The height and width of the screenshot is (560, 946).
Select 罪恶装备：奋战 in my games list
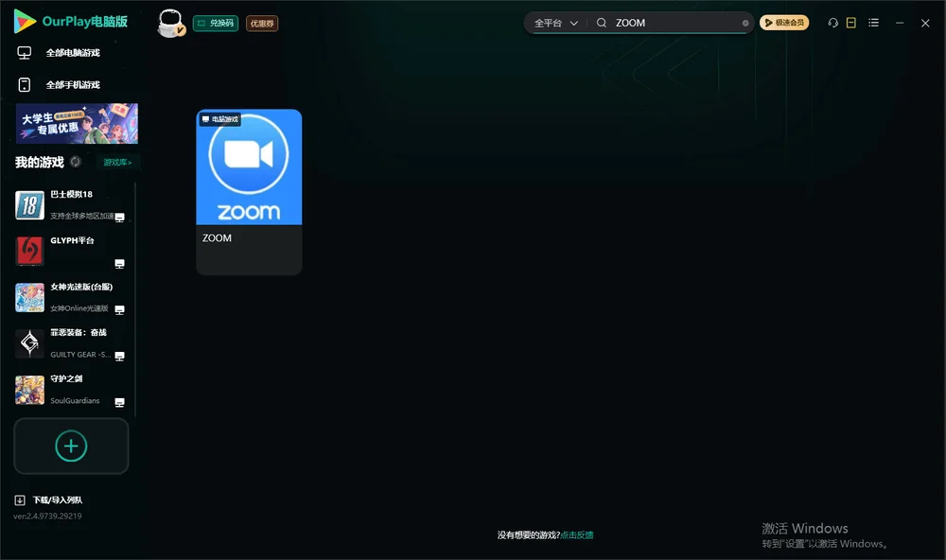pyautogui.click(x=71, y=343)
